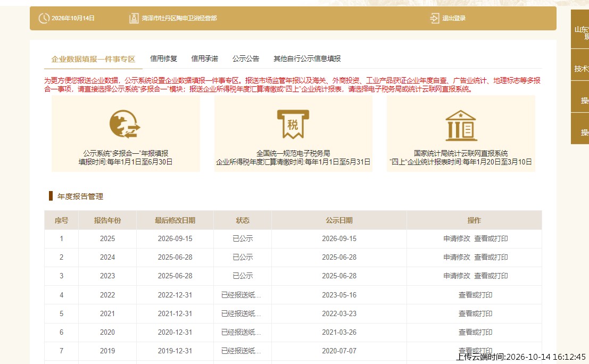Click 查看或打印 for report year 2023

[x=491, y=276]
